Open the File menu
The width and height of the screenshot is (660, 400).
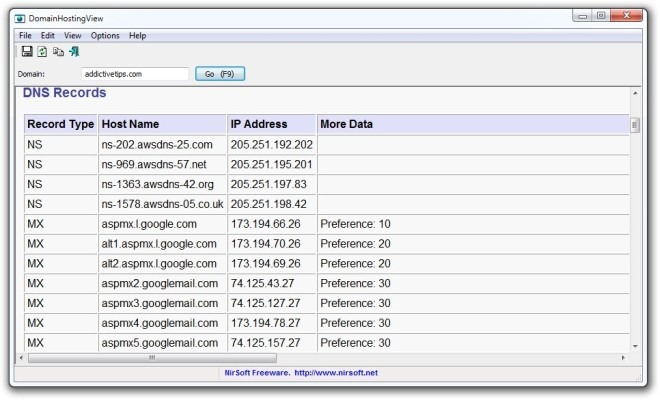point(25,36)
